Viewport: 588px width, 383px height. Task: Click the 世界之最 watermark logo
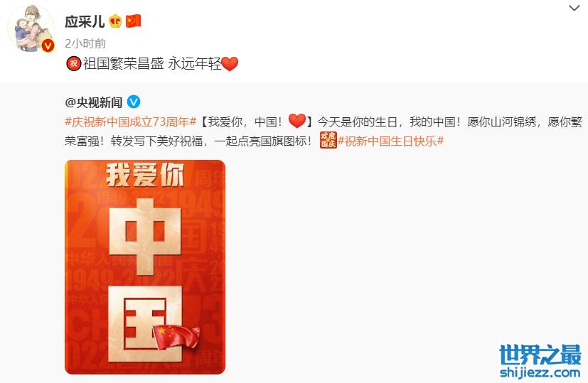point(540,355)
